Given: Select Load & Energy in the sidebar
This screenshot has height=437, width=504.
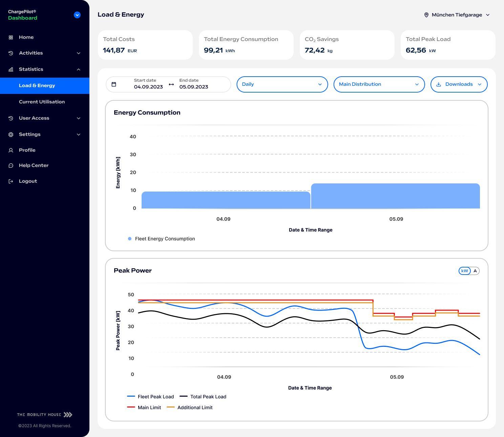Looking at the screenshot, I should click(37, 85).
